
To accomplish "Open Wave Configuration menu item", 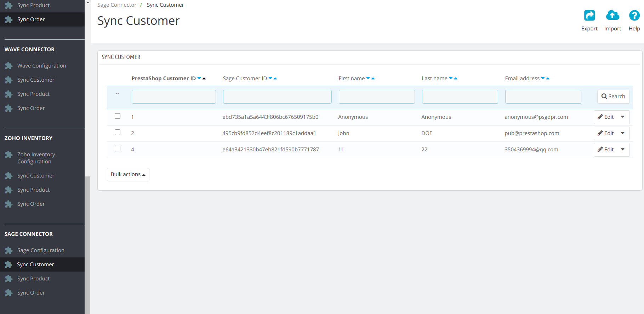I will pos(42,66).
